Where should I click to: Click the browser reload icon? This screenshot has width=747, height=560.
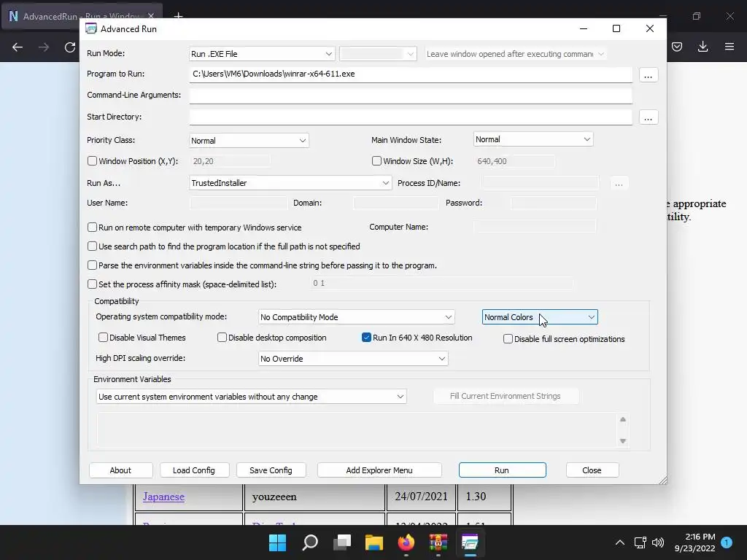point(70,47)
